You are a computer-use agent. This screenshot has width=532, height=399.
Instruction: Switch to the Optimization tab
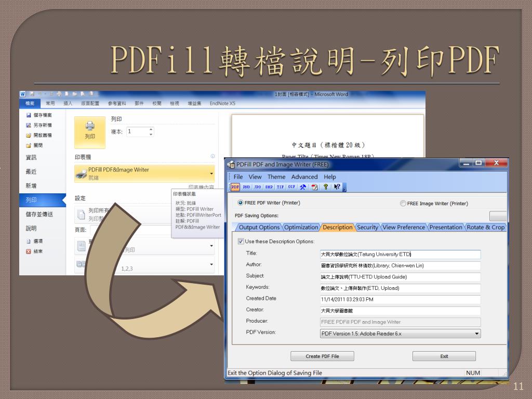[301, 228]
